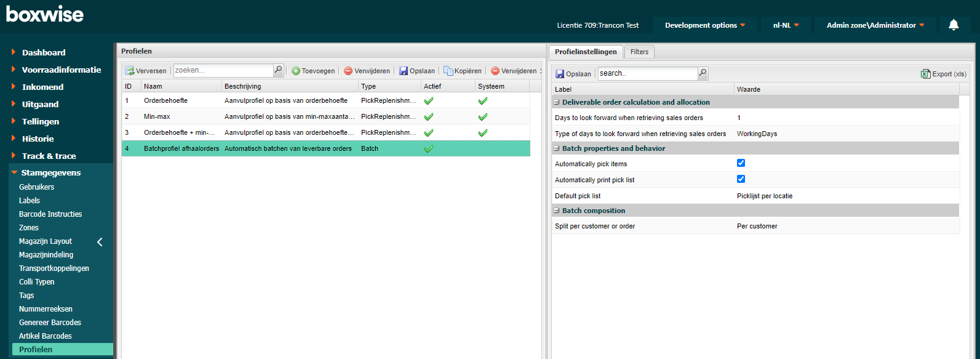
Task: Toggle Automatically pick items checkbox
Action: tap(741, 163)
